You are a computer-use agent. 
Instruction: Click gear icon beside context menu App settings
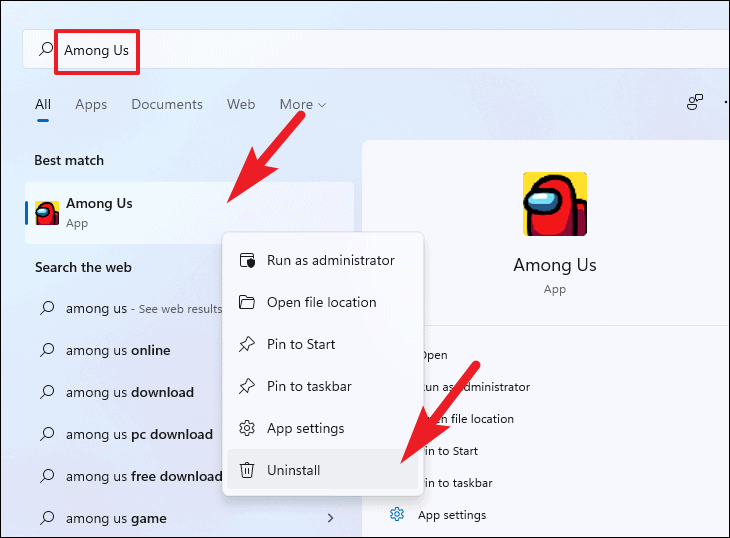247,428
